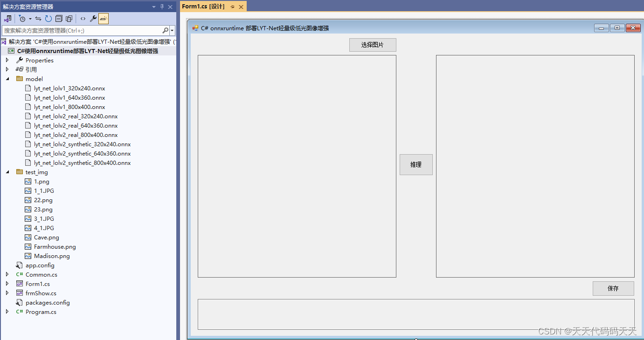
Task: Click the Refresh icon in Solution Explorer
Action: coord(48,18)
